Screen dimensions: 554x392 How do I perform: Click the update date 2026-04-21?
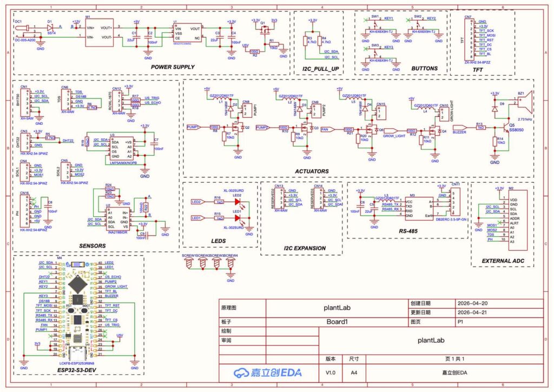coord(472,312)
